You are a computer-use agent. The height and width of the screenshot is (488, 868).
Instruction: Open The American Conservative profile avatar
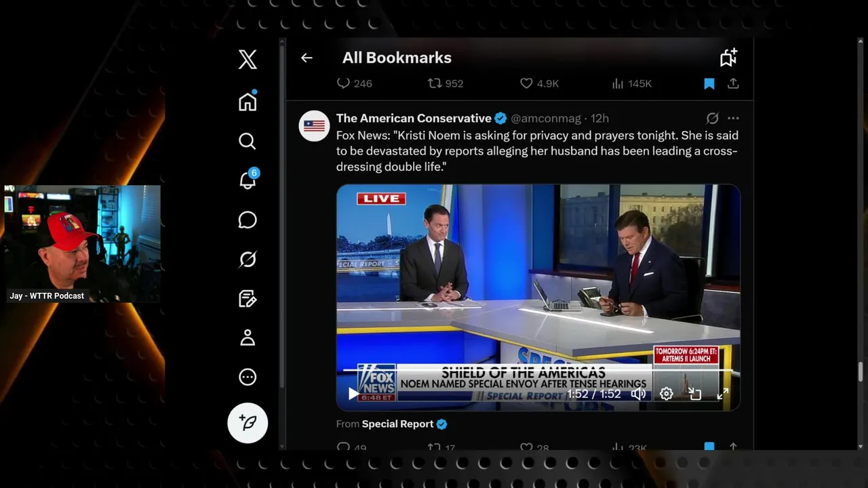314,125
